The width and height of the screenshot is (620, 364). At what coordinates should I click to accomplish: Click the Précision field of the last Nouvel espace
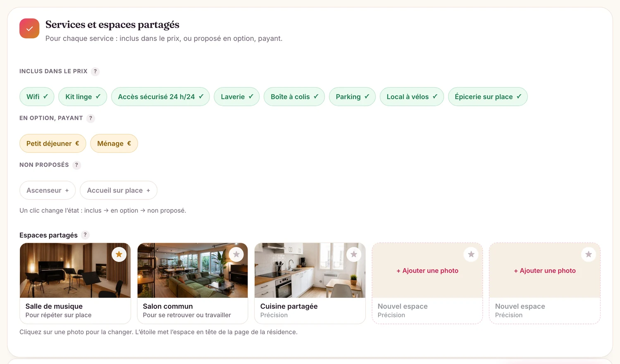[545, 315]
